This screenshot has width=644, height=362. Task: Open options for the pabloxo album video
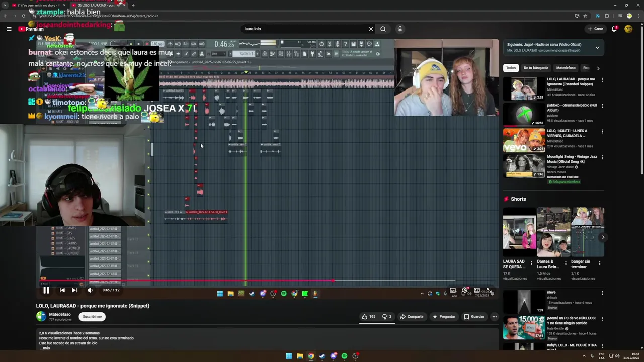click(602, 106)
